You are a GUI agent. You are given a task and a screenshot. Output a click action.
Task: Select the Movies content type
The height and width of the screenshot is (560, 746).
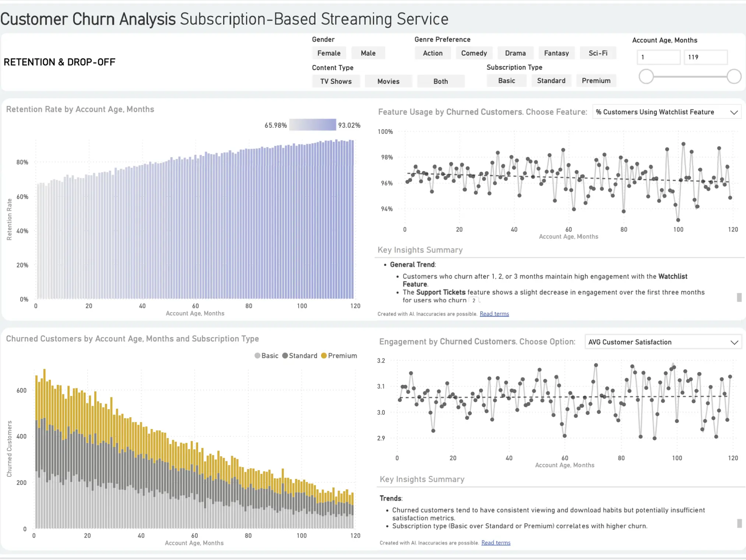pyautogui.click(x=388, y=81)
